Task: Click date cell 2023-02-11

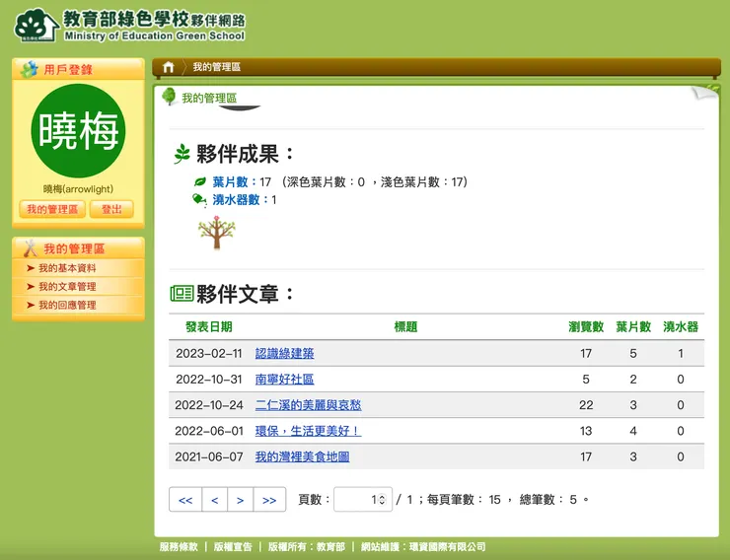Action: coord(208,354)
